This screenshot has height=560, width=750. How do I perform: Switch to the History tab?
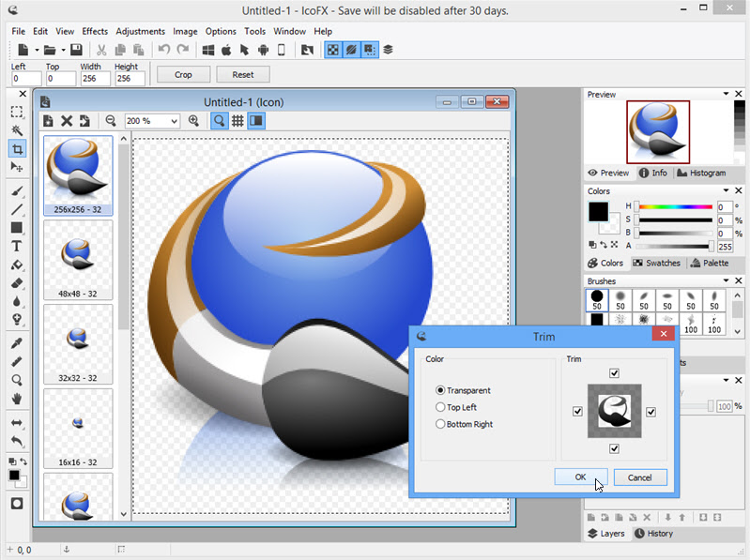point(654,533)
